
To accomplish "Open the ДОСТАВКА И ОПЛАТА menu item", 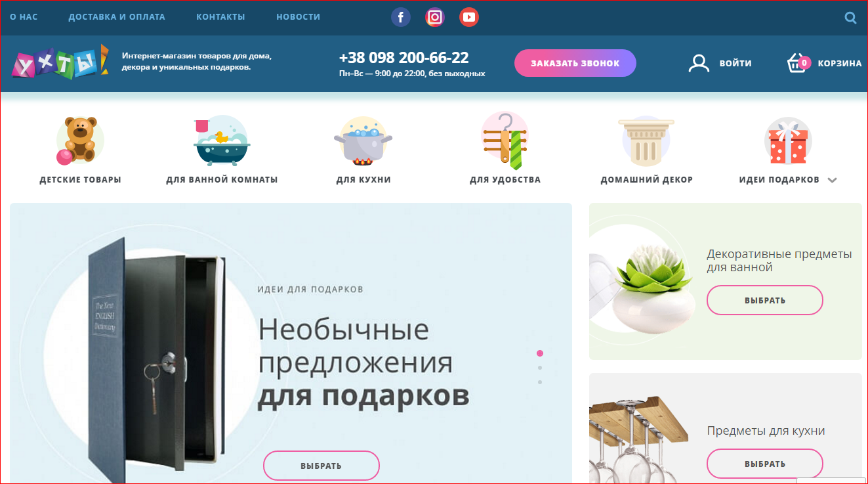I will 117,17.
